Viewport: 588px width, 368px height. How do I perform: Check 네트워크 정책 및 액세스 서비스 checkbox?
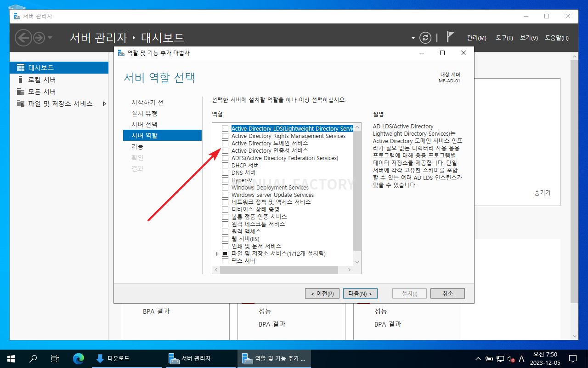point(225,202)
